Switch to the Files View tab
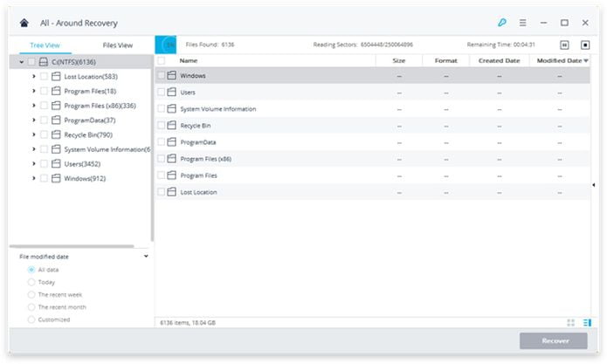Viewport: 607px width, 364px height. [x=118, y=45]
